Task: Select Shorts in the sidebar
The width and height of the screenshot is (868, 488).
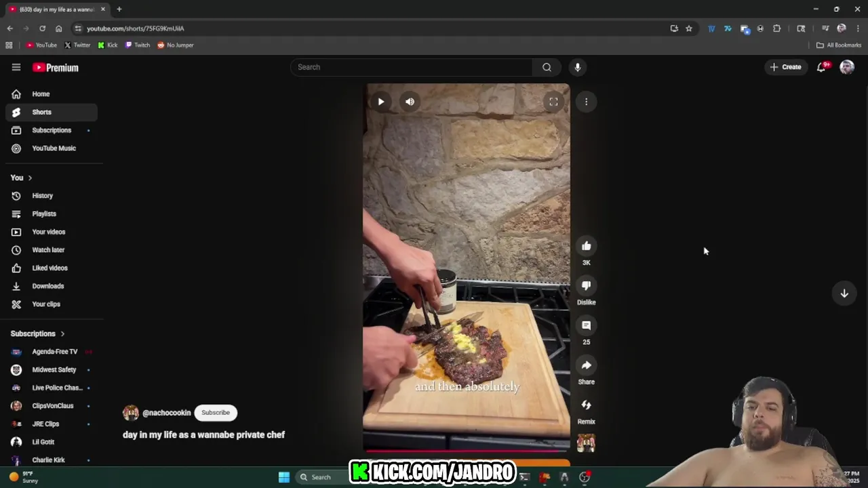Action: pyautogui.click(x=52, y=113)
